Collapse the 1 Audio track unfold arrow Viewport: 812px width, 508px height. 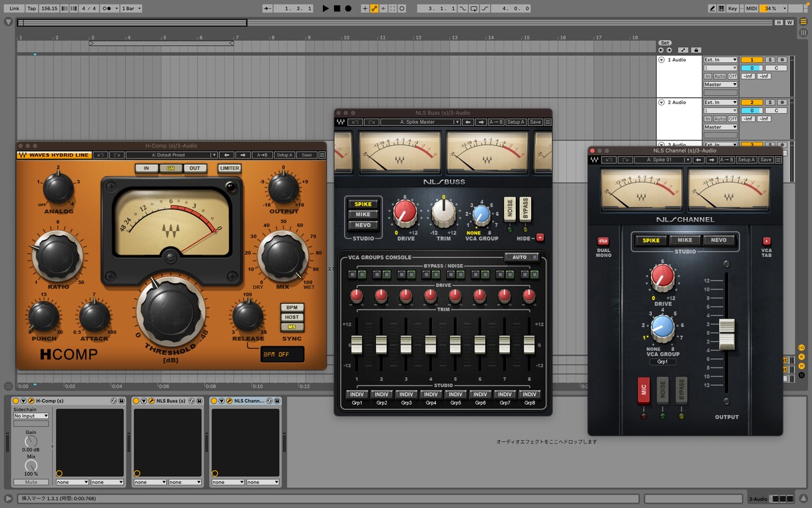(662, 60)
